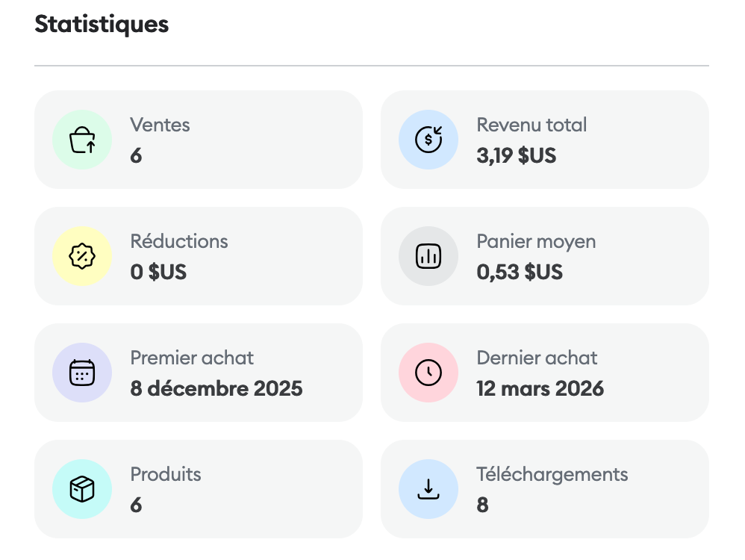Click the 12 mars 2026 date
Viewport: 745px width, 560px height.
(x=540, y=388)
